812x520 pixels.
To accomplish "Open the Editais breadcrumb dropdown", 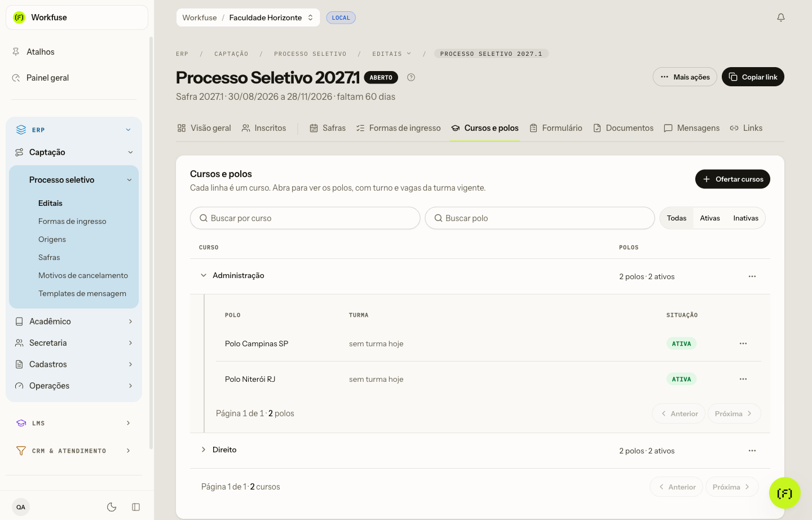I will pyautogui.click(x=392, y=54).
